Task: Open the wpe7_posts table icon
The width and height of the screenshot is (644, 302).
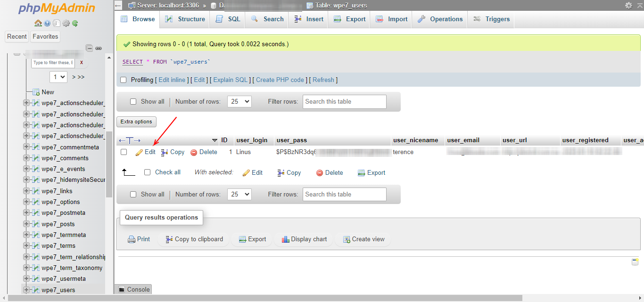Action: click(35, 224)
